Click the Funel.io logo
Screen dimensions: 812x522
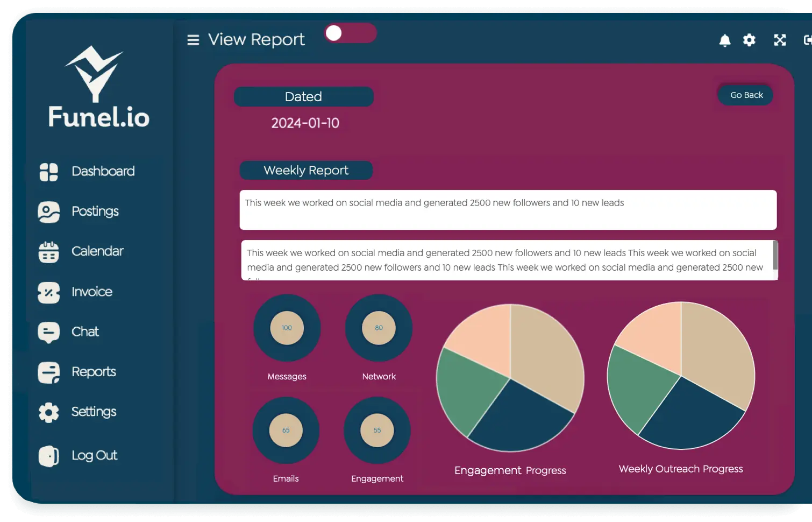coord(99,87)
